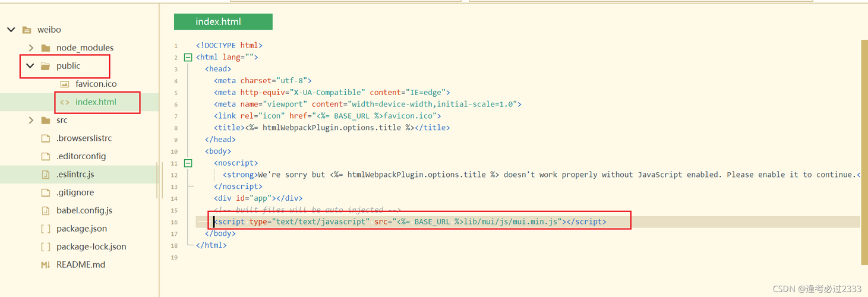Open the package.json file
The height and width of the screenshot is (297, 868).
(81, 229)
